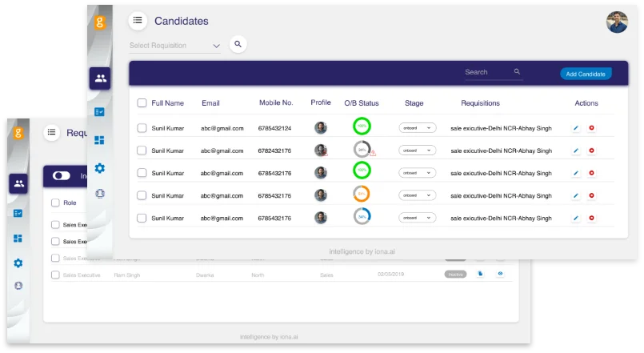Tick the Role header checkbox in back window
644x353 pixels.
(55, 203)
